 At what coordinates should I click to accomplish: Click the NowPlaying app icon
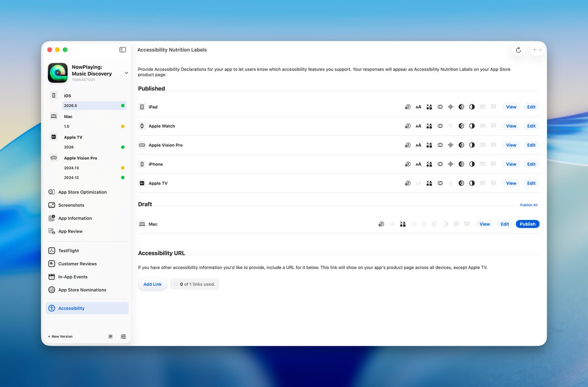(58, 73)
